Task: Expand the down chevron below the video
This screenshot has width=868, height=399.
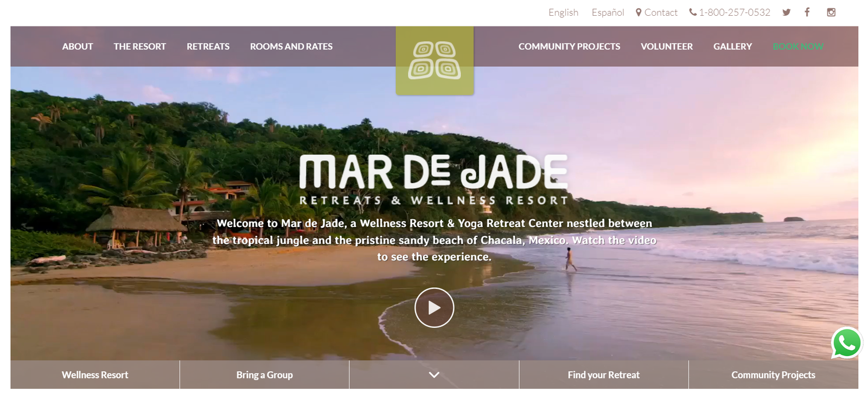Action: 434,375
